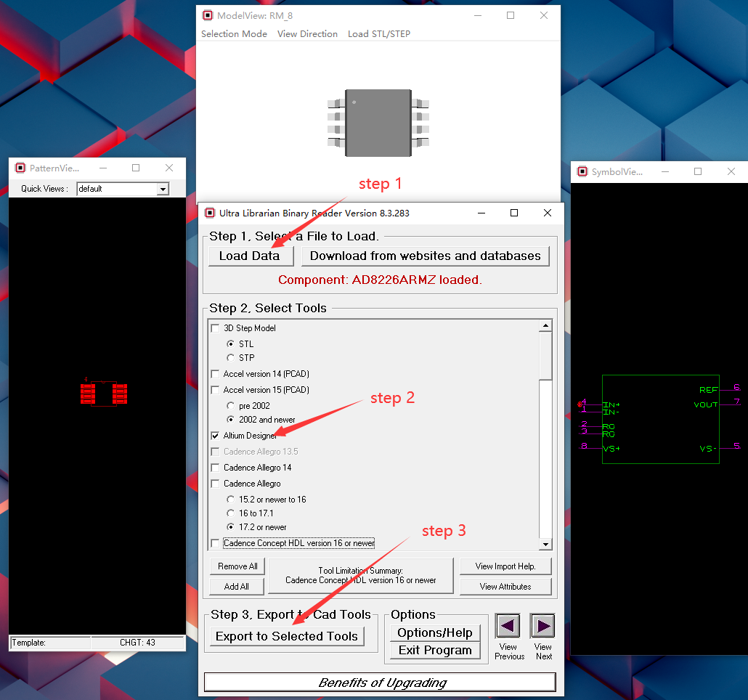Choose the 17.2 or newer option
Screen dimensions: 748x700
click(x=231, y=527)
